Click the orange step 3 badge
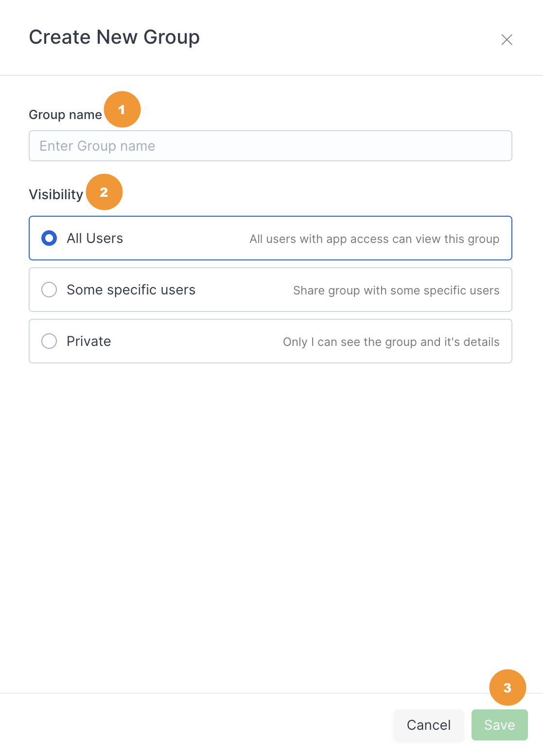543x756 pixels. 508,687
